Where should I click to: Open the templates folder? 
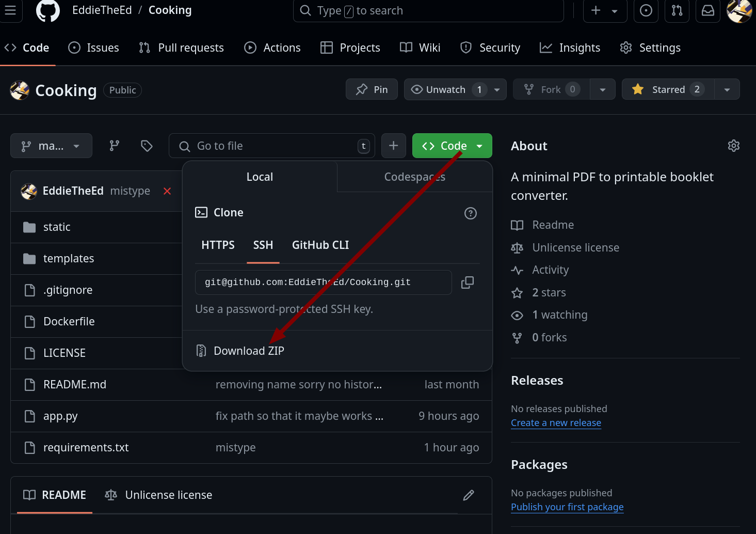(x=69, y=258)
